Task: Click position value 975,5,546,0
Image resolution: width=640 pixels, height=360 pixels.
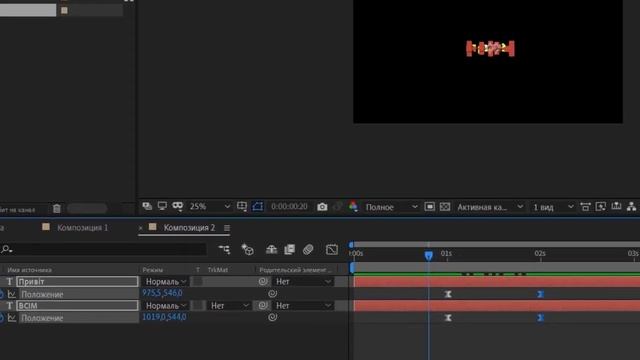Action: [162, 293]
